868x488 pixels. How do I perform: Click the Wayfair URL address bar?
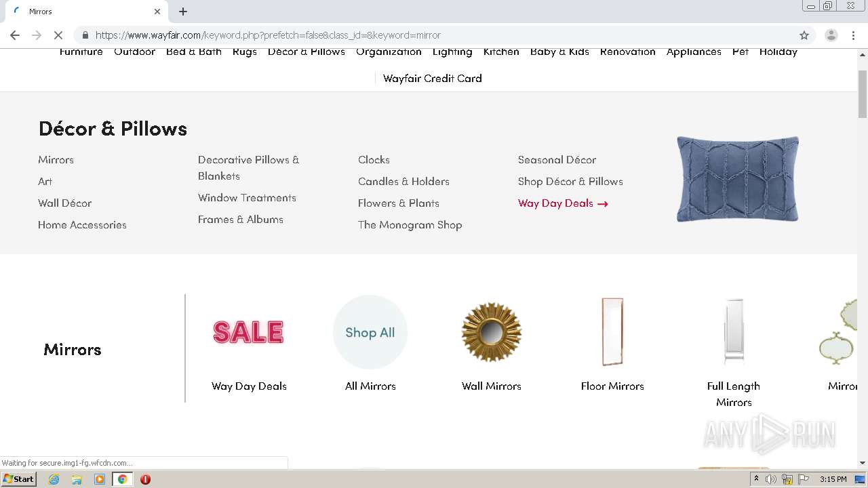[434, 35]
